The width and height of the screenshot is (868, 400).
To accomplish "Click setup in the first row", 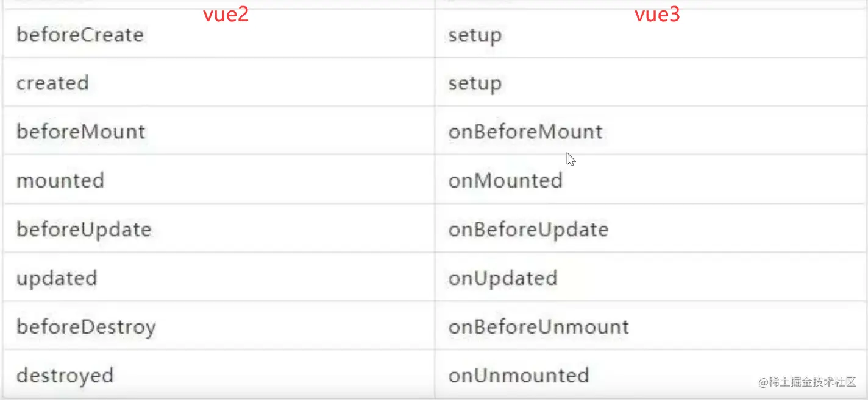I will coord(475,35).
